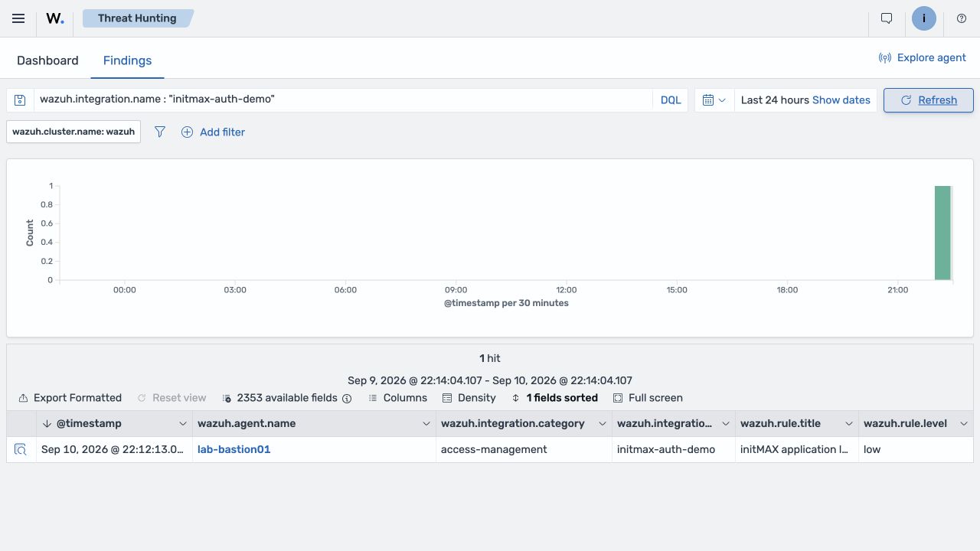Click the low rule level cell

[916, 449]
